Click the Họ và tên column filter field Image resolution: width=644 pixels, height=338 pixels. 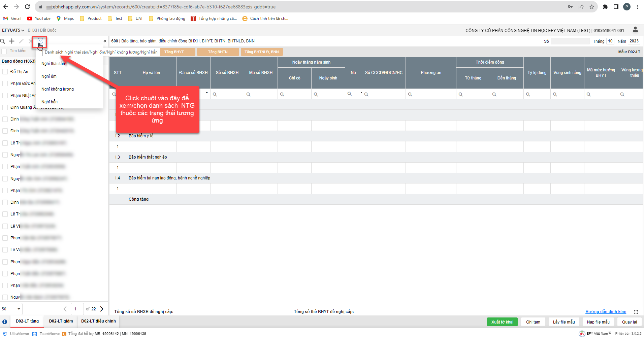(152, 94)
